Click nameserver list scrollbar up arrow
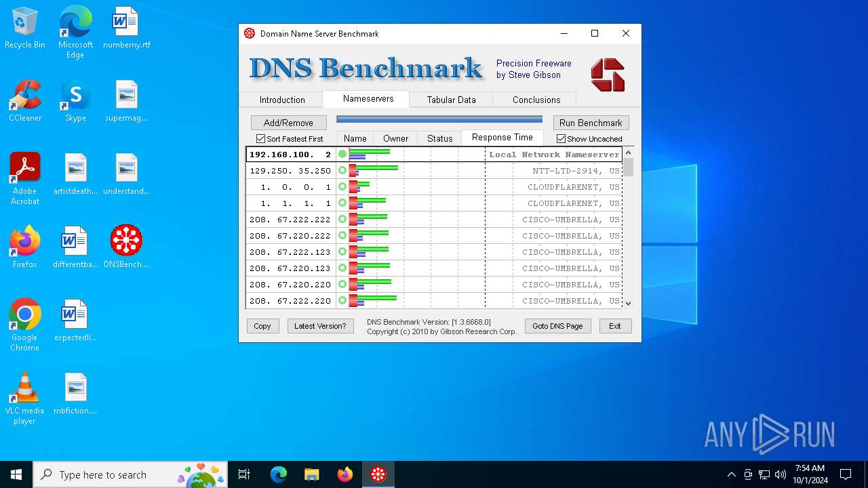The width and height of the screenshot is (868, 488). [x=628, y=153]
